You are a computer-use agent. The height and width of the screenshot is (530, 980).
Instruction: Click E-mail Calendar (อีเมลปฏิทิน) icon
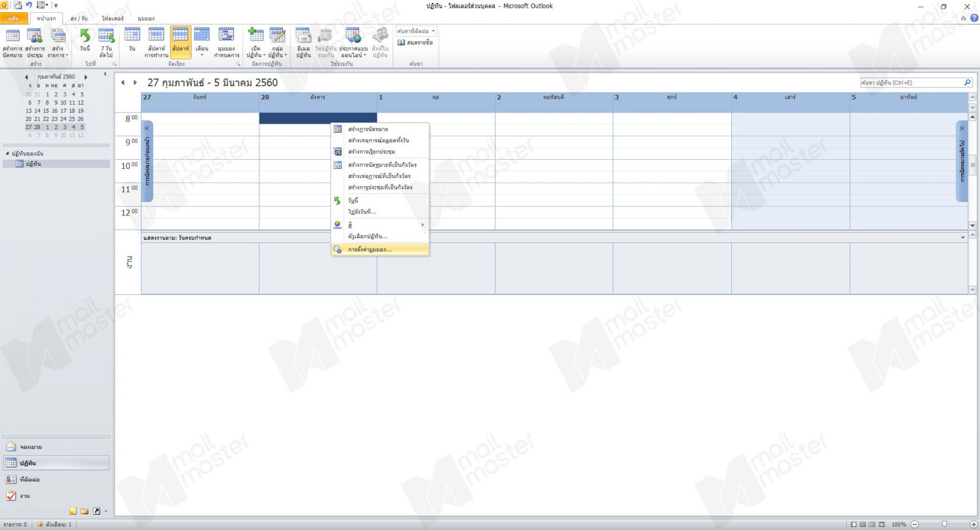303,43
